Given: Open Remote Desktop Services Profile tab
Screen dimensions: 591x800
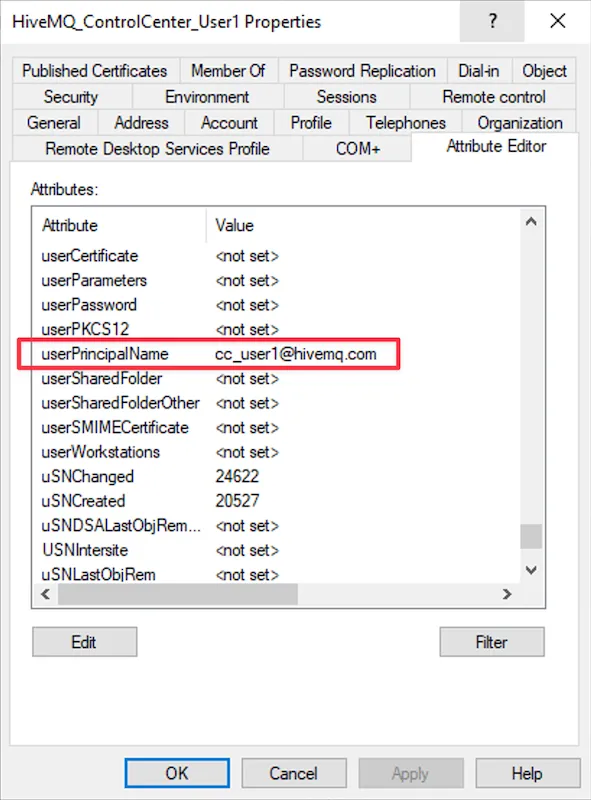Looking at the screenshot, I should pos(157,148).
